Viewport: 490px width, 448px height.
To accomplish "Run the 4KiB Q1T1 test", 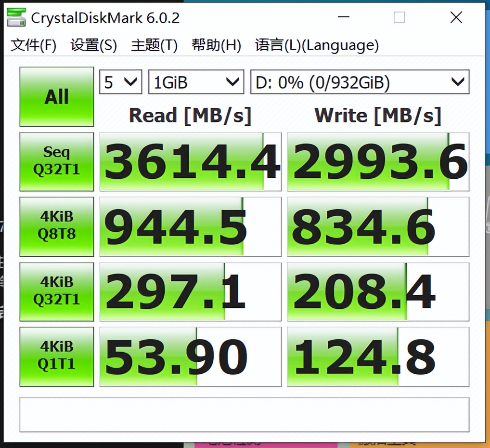I will point(57,356).
